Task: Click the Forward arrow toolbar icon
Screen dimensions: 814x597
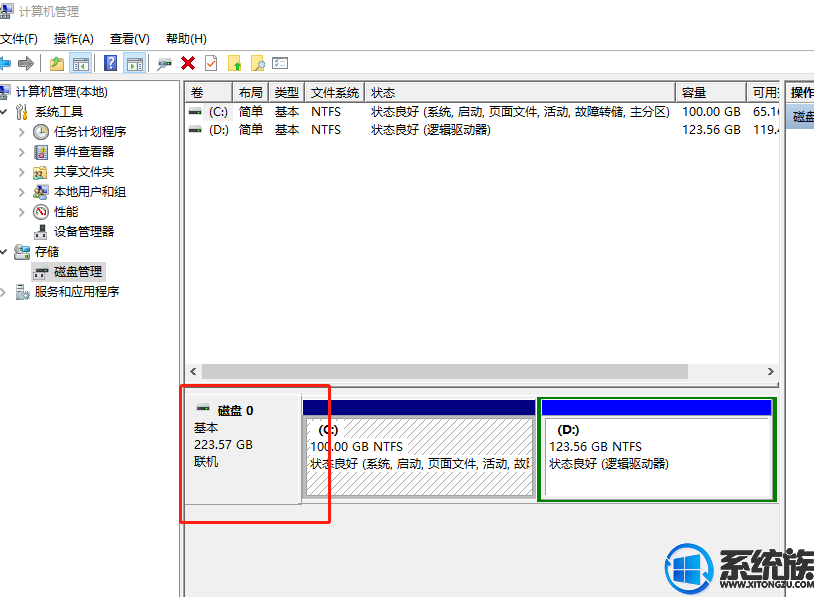Action: click(x=26, y=64)
